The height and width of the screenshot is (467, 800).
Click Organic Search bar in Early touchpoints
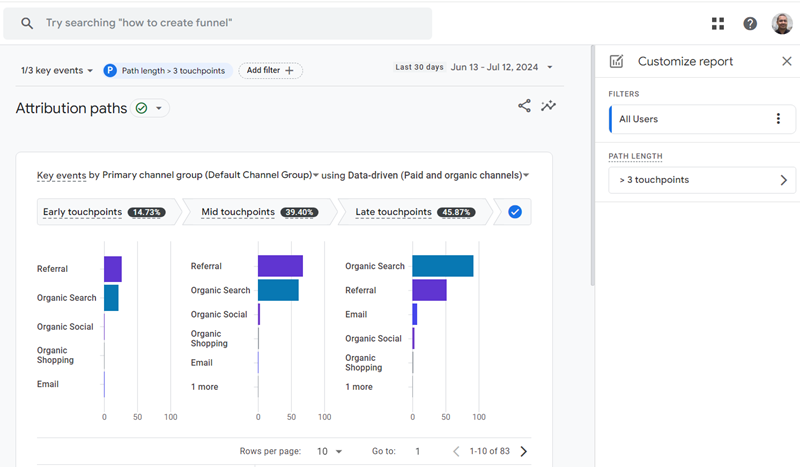[x=111, y=298]
